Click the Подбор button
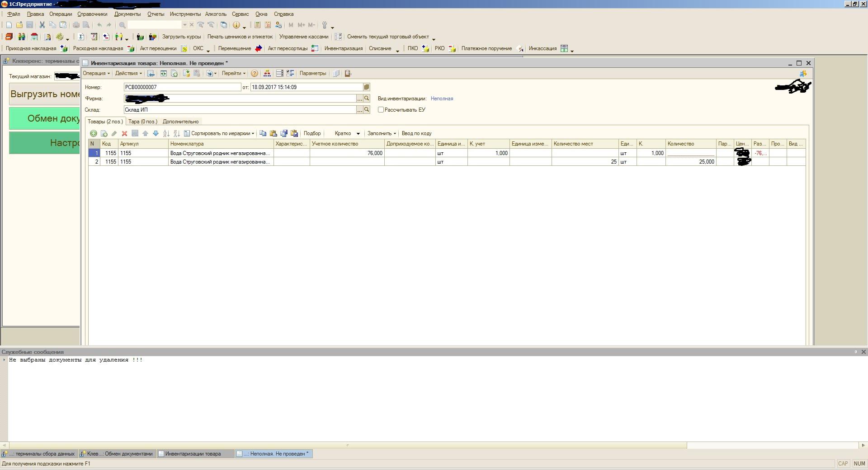868x470 pixels. pyautogui.click(x=312, y=133)
